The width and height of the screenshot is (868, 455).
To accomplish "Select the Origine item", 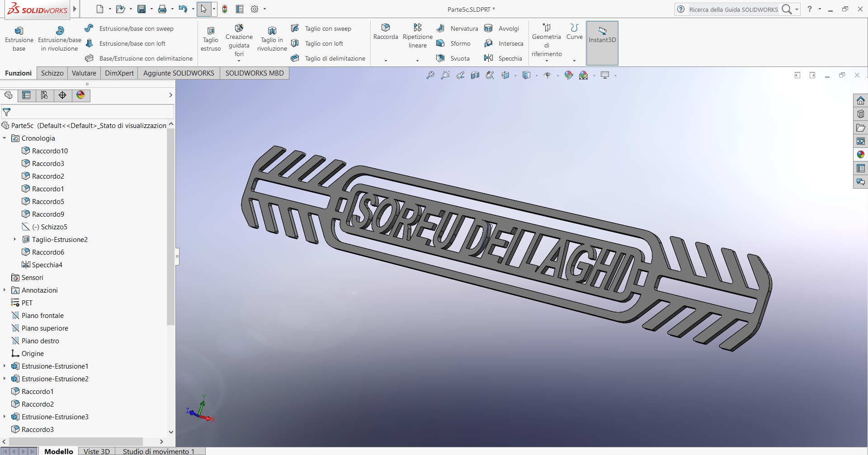I will click(x=28, y=353).
